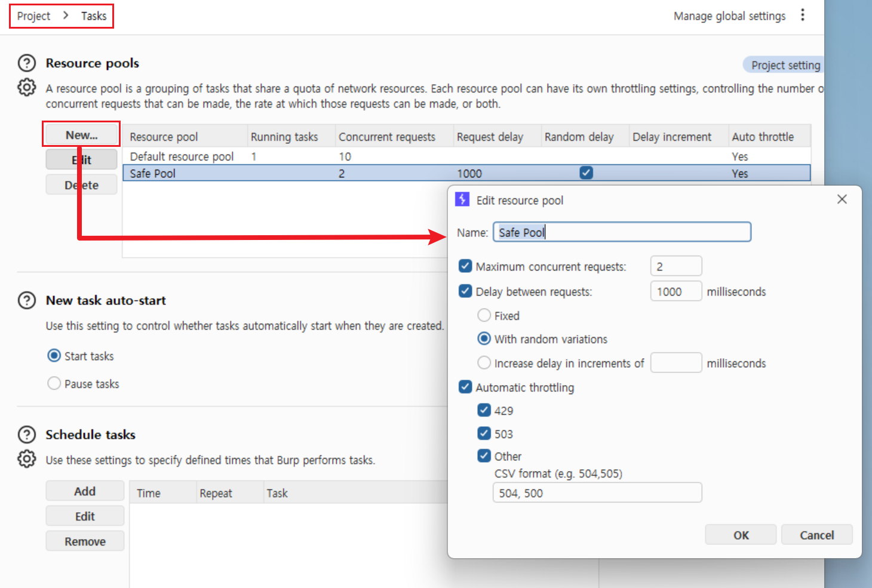872x588 pixels.
Task: Click the Burp icon in the dialog title
Action: point(462,199)
